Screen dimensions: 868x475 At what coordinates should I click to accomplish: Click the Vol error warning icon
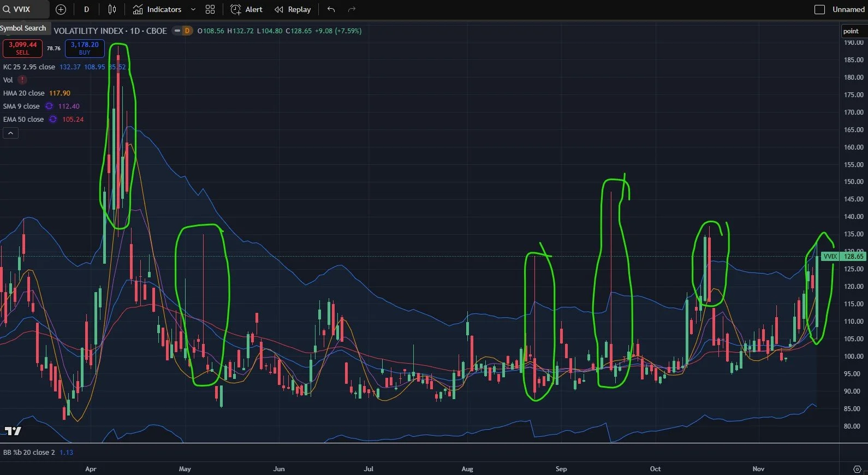pyautogui.click(x=22, y=80)
